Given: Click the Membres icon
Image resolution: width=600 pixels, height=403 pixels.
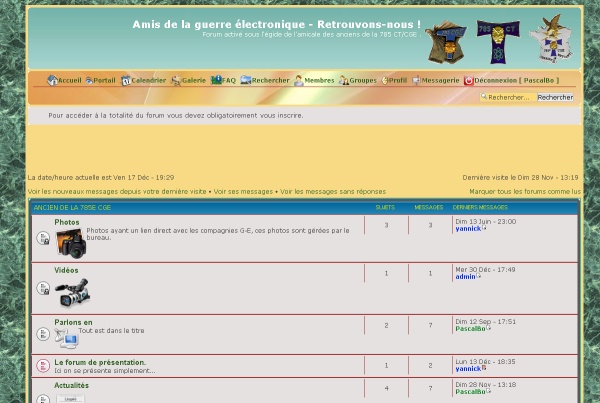Looking at the screenshot, I should point(298,81).
